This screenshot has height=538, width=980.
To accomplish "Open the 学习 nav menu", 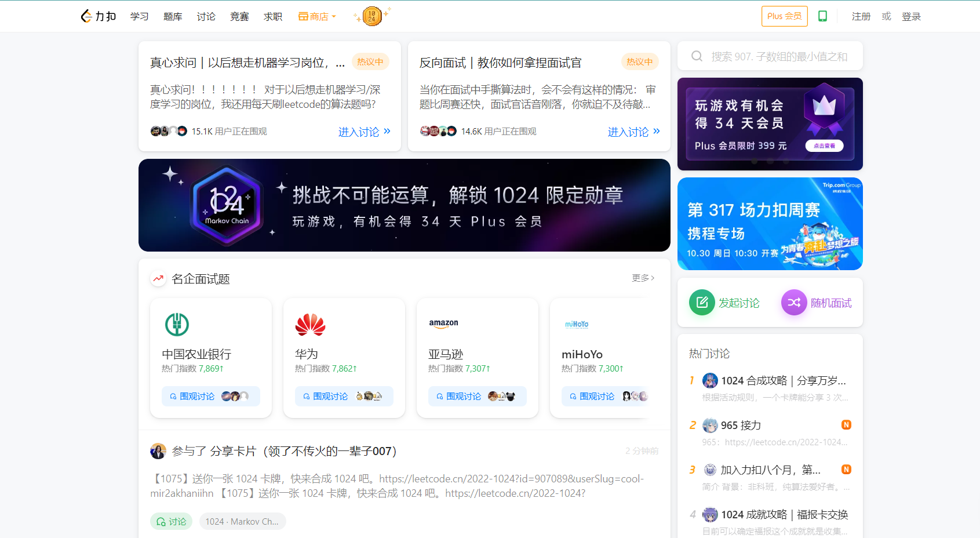I will [x=140, y=16].
